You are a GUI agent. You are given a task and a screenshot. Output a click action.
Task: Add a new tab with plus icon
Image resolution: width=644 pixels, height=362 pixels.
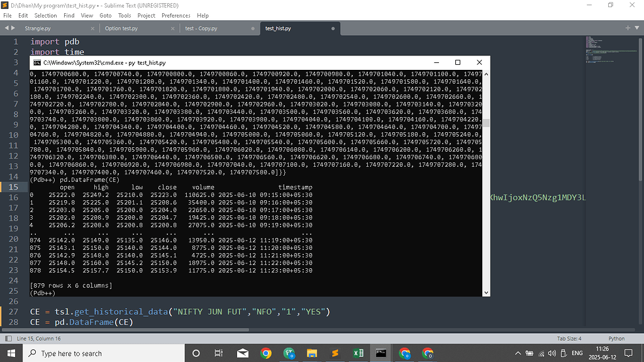click(x=628, y=28)
